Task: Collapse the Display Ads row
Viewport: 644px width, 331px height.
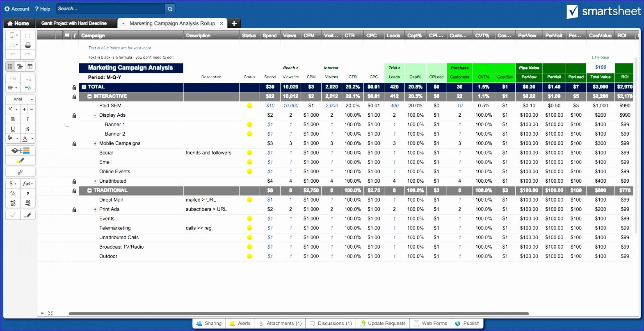Action: pos(95,115)
